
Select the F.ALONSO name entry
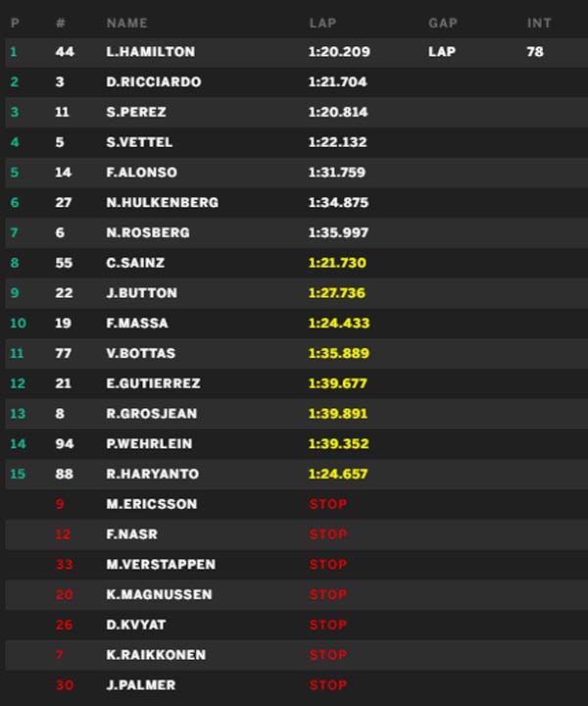[142, 173]
